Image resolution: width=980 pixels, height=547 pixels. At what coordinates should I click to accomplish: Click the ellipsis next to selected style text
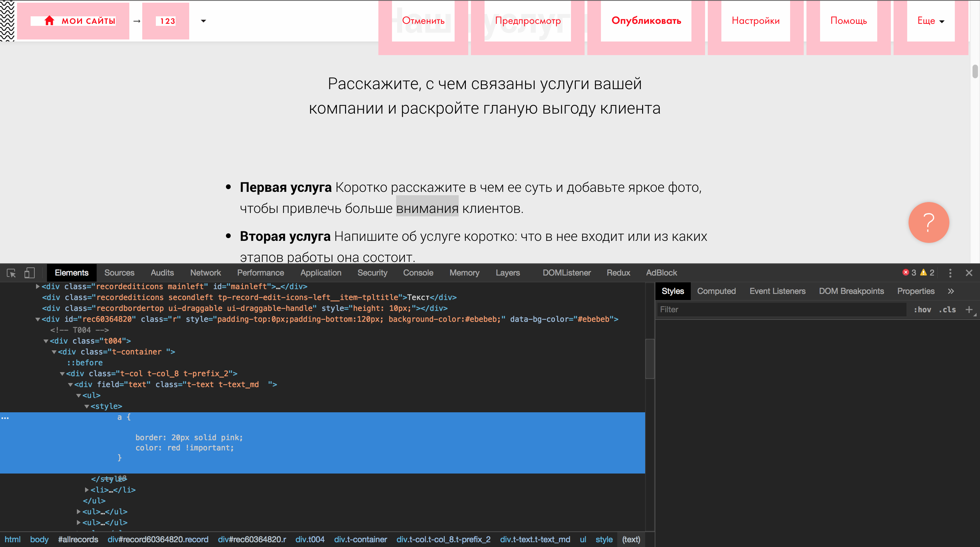5,418
